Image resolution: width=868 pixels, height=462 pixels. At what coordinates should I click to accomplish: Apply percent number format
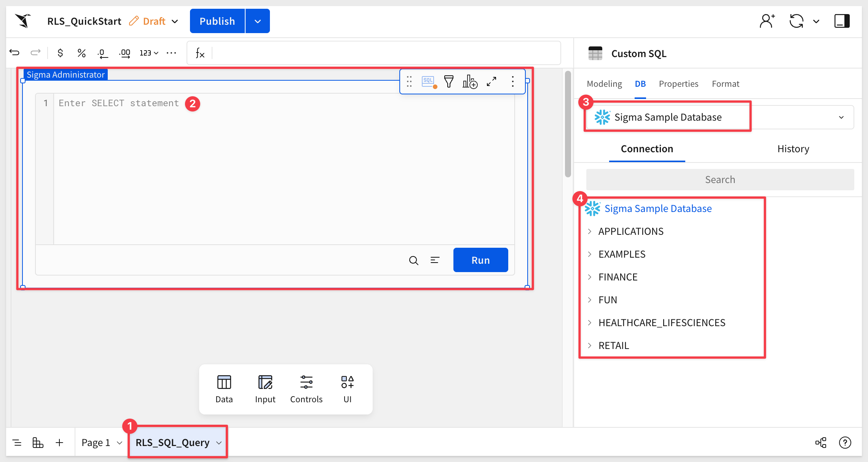(81, 53)
